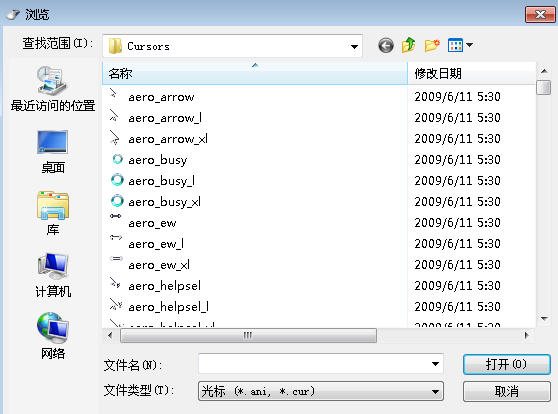Image resolution: width=558 pixels, height=414 pixels.
Task: Select the aero_busy_l cursor icon
Action: tap(117, 180)
